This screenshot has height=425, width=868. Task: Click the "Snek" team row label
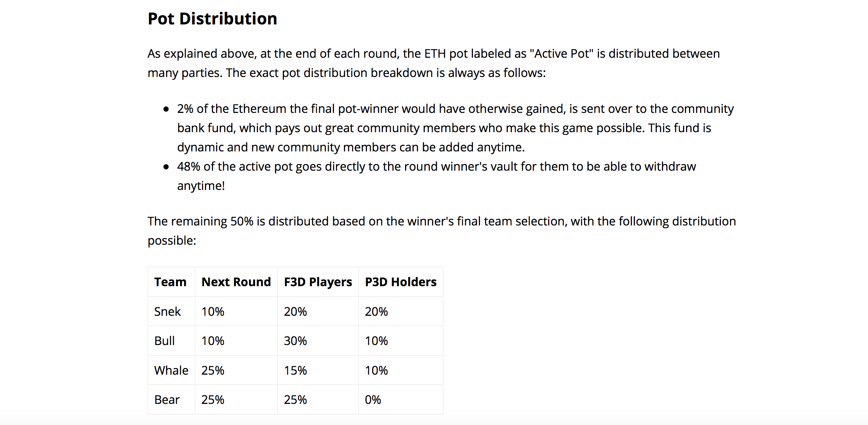point(168,311)
